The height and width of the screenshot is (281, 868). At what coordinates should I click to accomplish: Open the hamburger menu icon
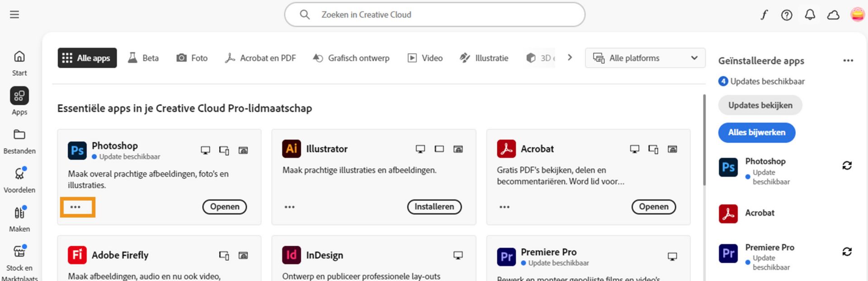14,14
